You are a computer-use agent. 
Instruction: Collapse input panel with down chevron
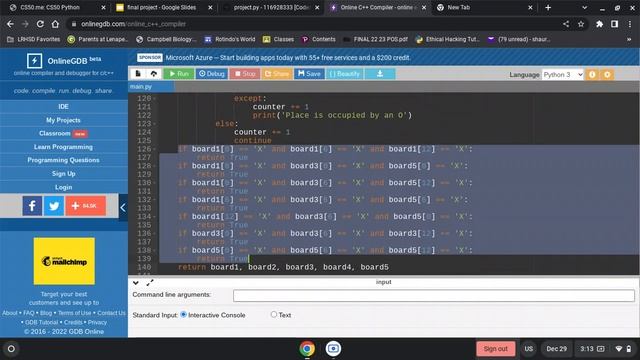pyautogui.click(x=136, y=282)
